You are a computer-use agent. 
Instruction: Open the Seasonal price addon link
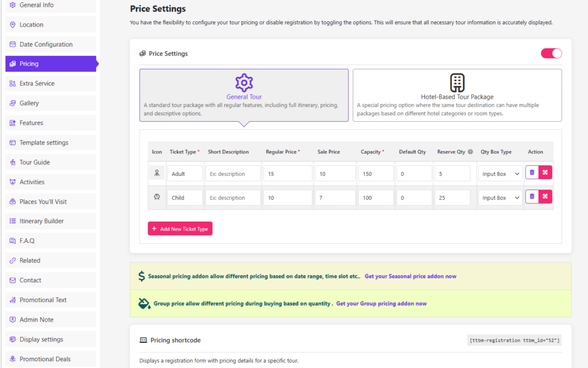pyautogui.click(x=410, y=276)
